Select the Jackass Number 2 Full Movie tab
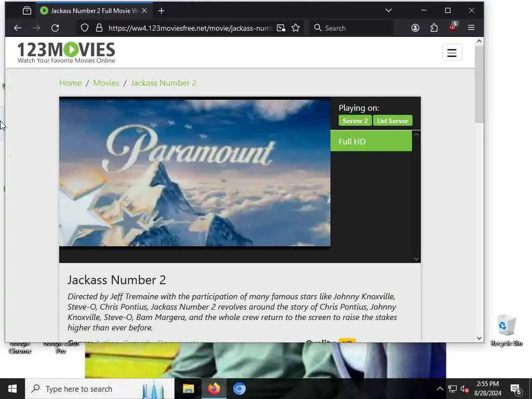 click(94, 11)
